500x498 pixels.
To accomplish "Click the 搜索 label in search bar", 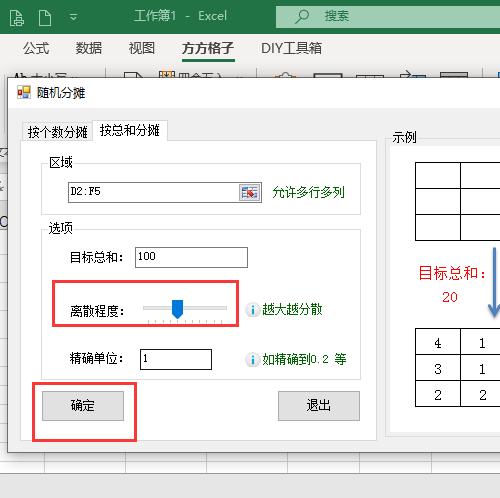I will point(337,16).
